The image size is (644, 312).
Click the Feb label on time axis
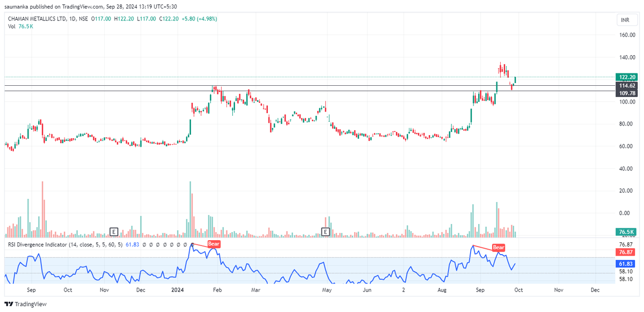[x=217, y=289]
